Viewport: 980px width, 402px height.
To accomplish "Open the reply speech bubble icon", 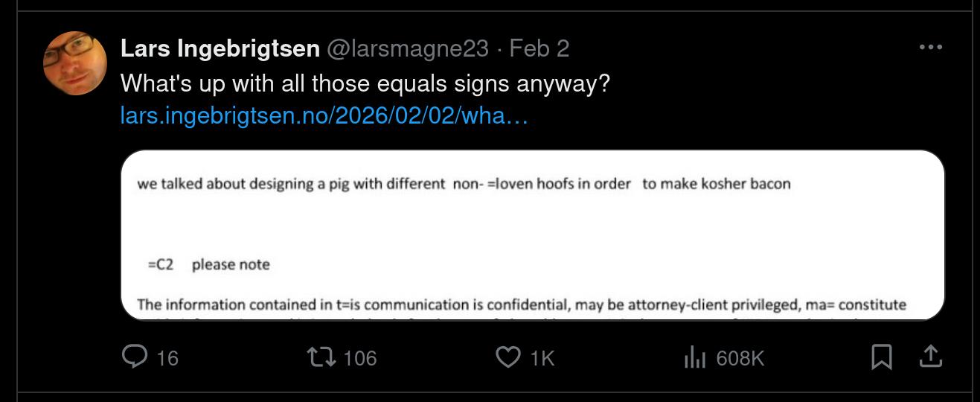I will (135, 357).
